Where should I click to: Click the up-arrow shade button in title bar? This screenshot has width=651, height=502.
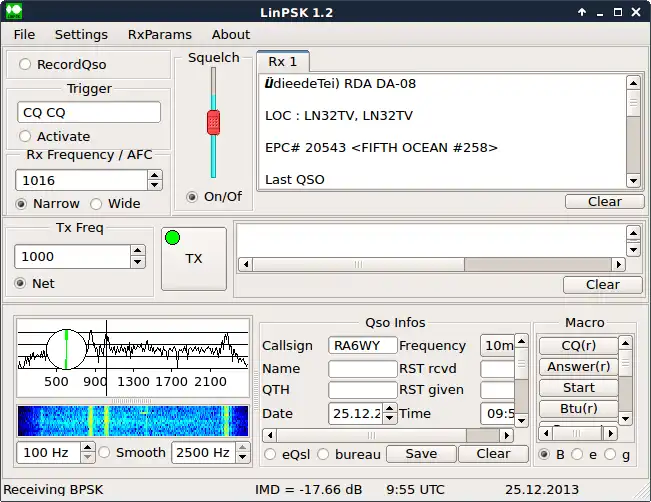point(582,12)
